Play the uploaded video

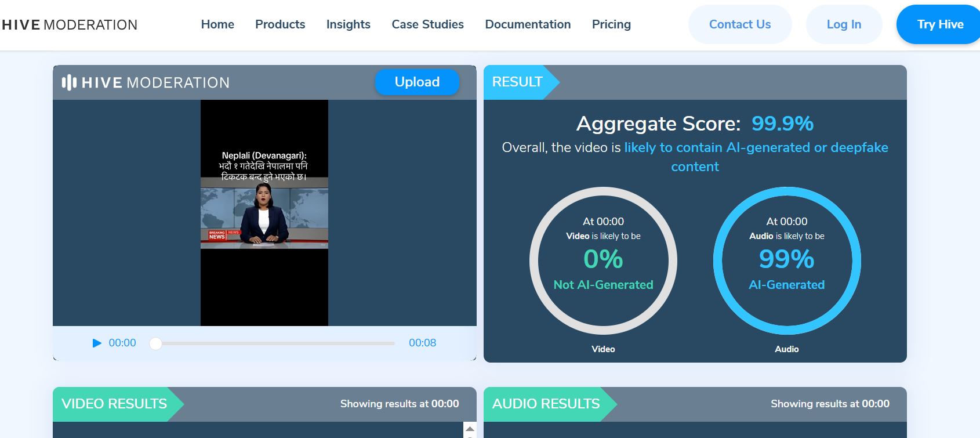click(97, 343)
